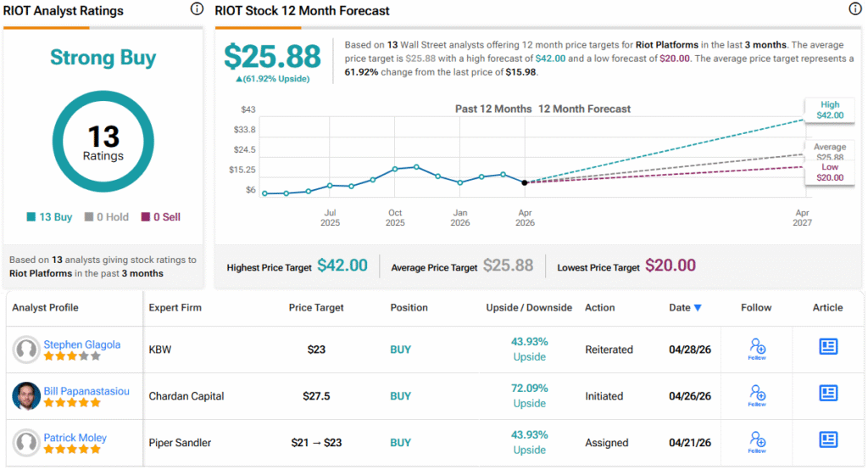Open Stephen Glagola's analyst profile
Viewport: 868px width, 470px height.
(82, 344)
